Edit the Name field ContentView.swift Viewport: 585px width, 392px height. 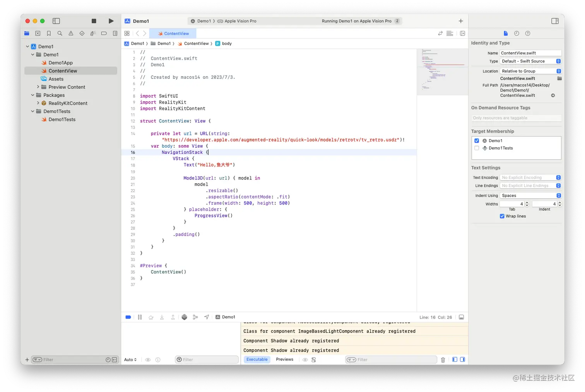click(x=530, y=53)
